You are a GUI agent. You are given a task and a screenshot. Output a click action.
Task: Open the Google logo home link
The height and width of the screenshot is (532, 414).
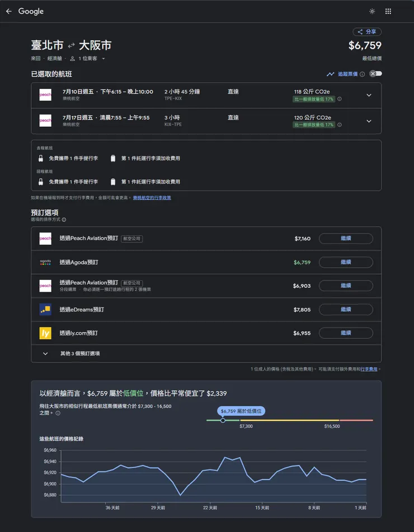[31, 11]
